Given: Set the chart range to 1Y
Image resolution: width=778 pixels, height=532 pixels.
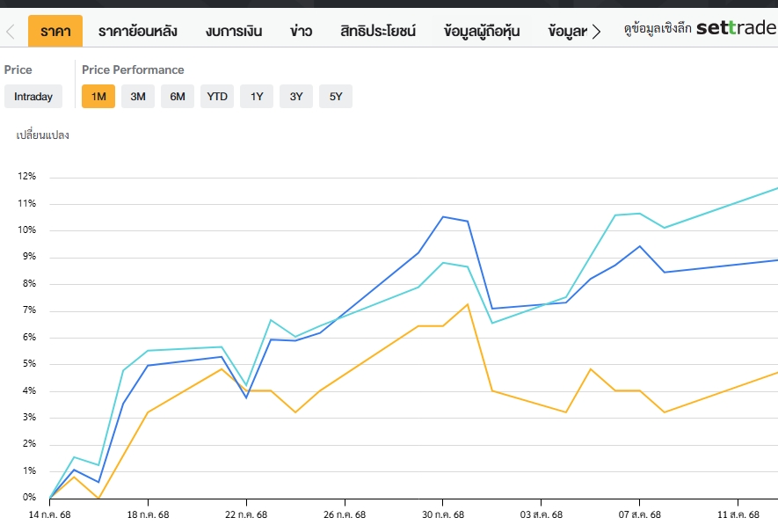Looking at the screenshot, I should pyautogui.click(x=257, y=97).
